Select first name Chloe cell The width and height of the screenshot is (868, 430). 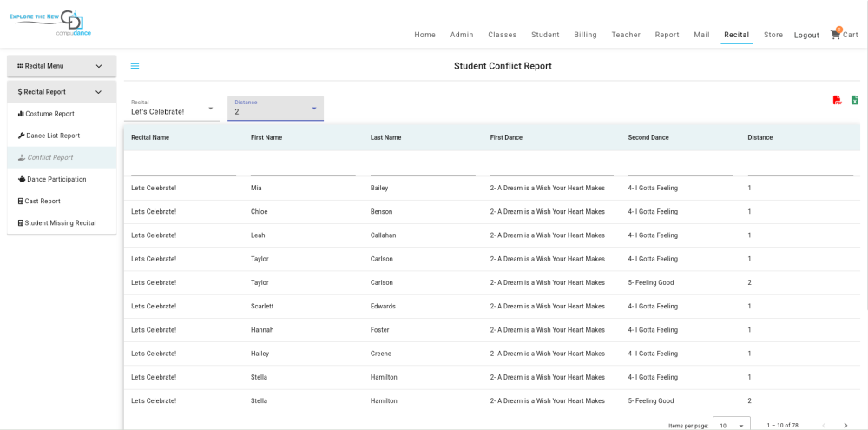260,212
